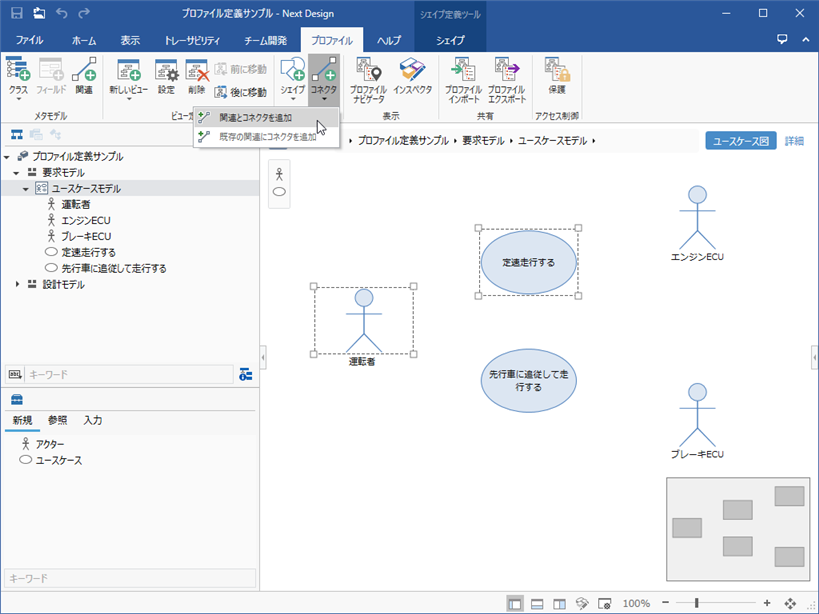Switch to the ホーム ribbon tab
Image resolution: width=819 pixels, height=614 pixels.
pyautogui.click(x=83, y=42)
